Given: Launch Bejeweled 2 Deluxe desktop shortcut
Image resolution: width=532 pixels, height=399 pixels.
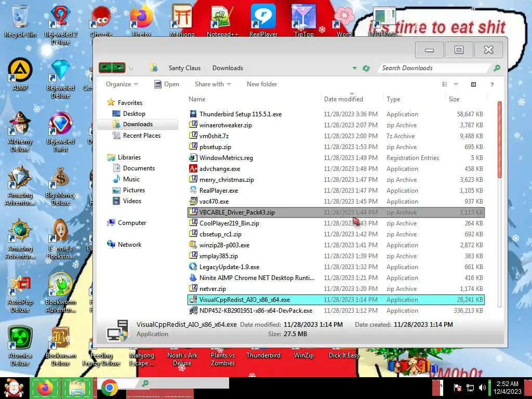Looking at the screenshot, I should coord(60,24).
